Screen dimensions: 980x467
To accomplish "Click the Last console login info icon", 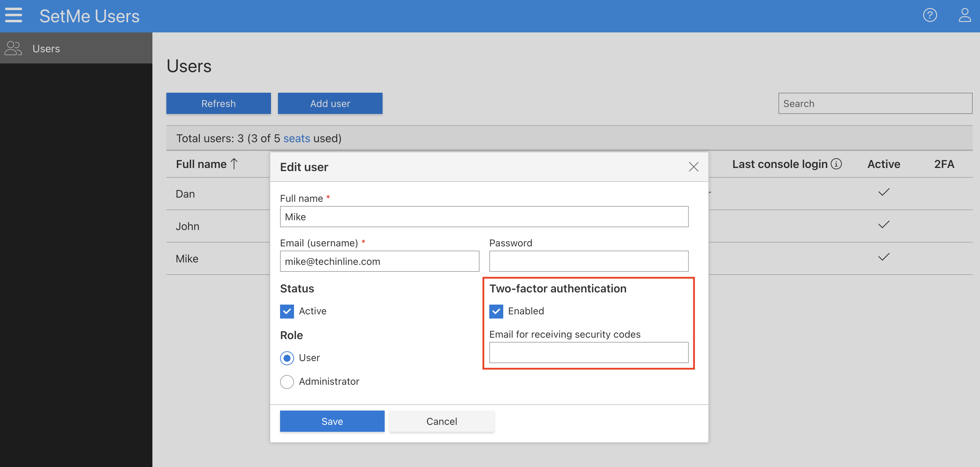I will (x=836, y=164).
